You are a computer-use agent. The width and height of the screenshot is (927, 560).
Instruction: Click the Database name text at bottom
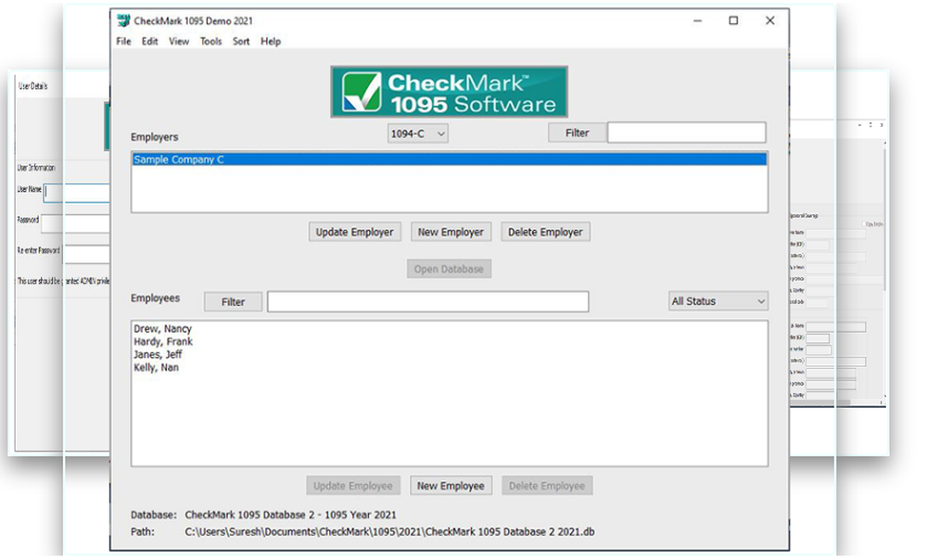tap(290, 515)
